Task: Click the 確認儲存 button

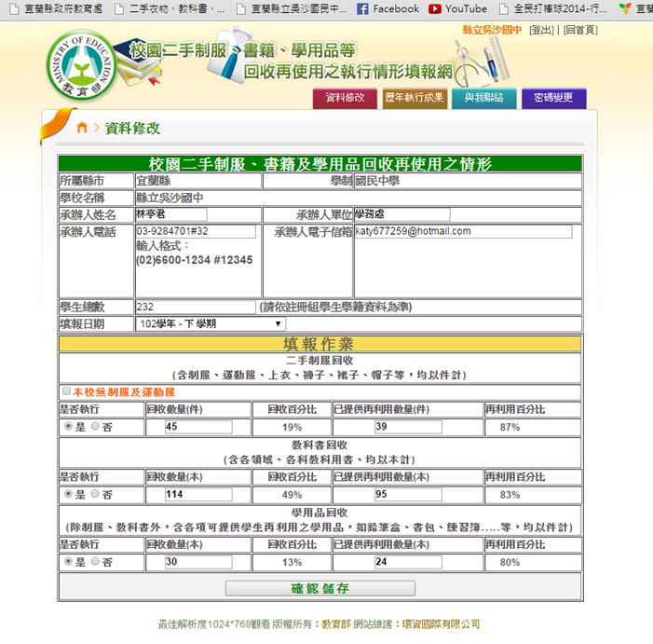Action: tap(320, 588)
